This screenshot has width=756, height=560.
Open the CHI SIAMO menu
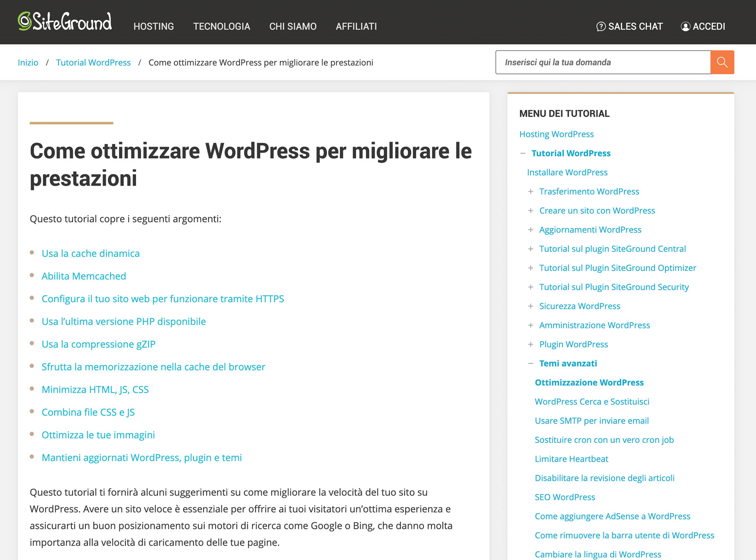coord(293,26)
